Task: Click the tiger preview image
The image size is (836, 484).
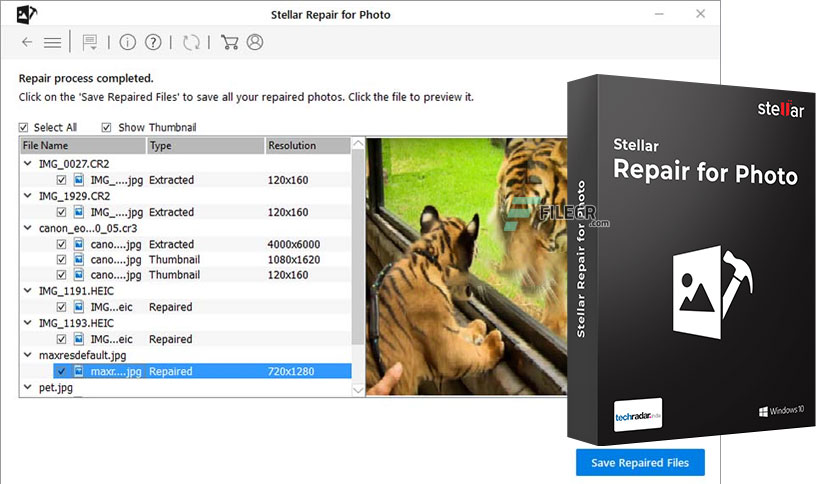Action: pyautogui.click(x=467, y=267)
